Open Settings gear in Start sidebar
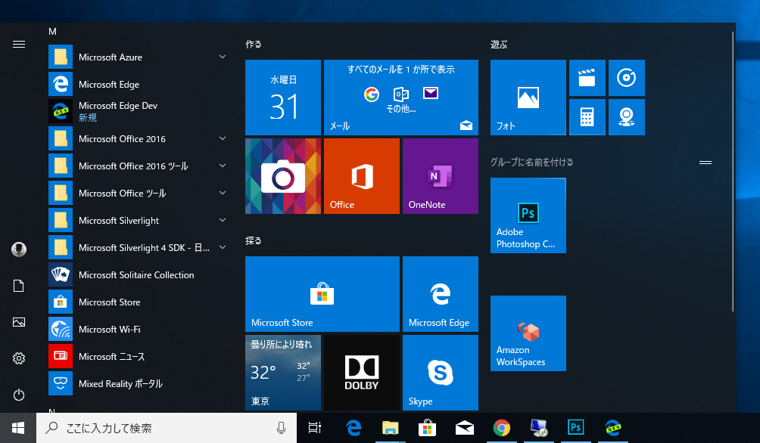Screen dimensions: 760x443 [18, 359]
